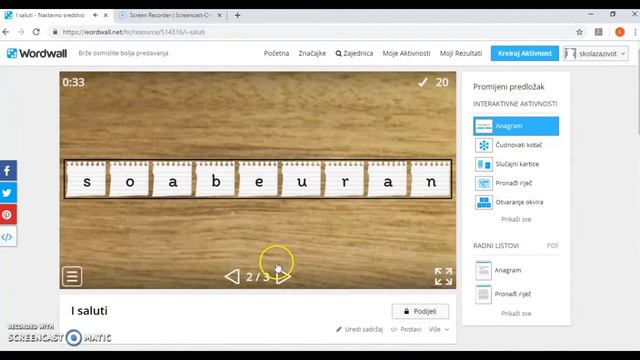Click the Wordwall logo
Screen dimensions: 640x360
(37, 53)
